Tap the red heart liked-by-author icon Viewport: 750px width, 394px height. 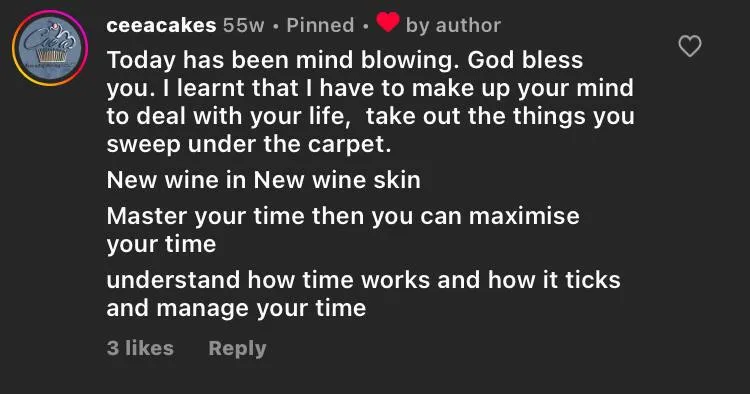(387, 22)
